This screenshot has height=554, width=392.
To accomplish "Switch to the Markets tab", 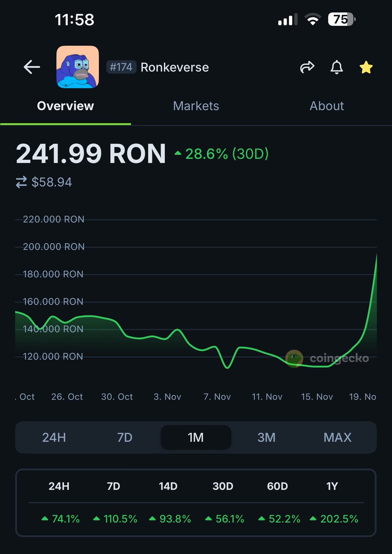I will click(x=196, y=106).
